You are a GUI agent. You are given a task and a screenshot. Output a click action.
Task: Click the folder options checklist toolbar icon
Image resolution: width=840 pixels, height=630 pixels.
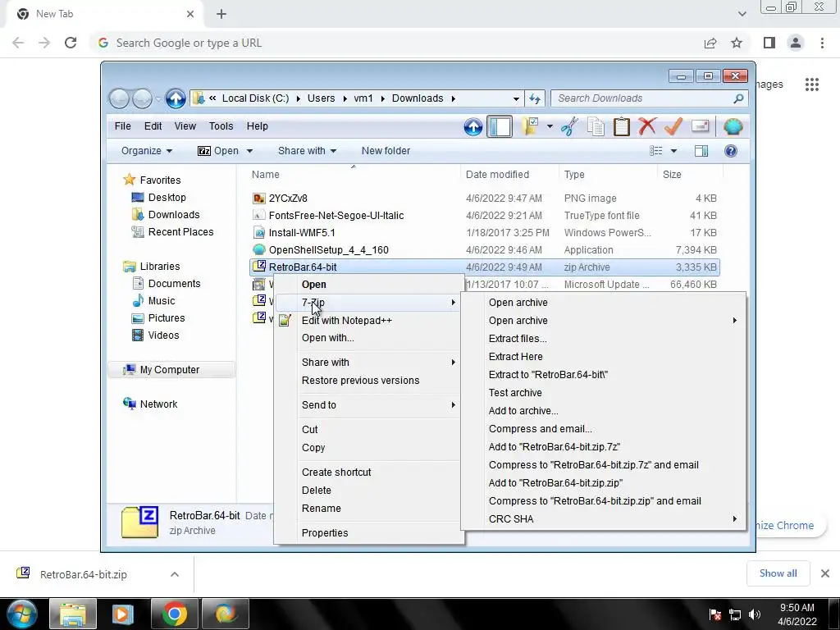529,127
